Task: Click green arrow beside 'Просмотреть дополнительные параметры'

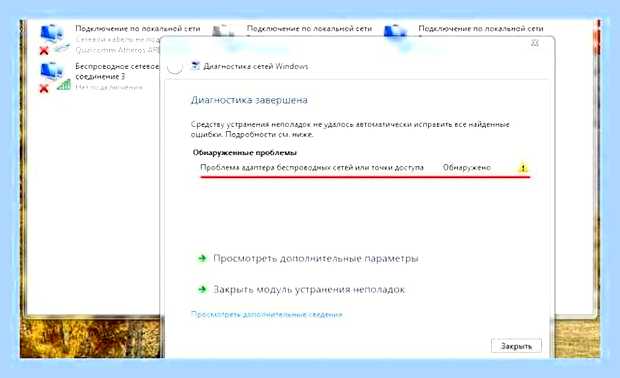Action: point(202,259)
